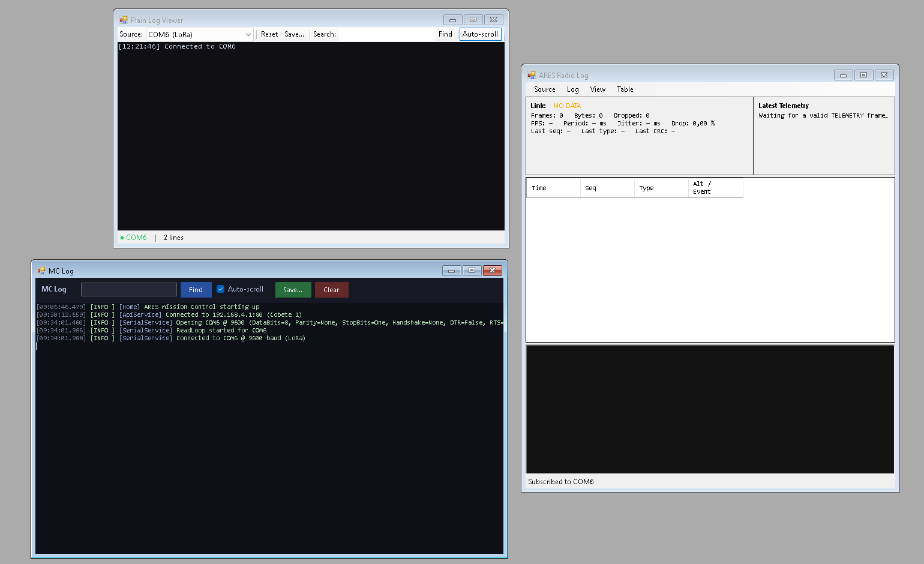This screenshot has height=564, width=924.
Task: Open Source menu in ARES Radio Log
Action: tap(545, 89)
